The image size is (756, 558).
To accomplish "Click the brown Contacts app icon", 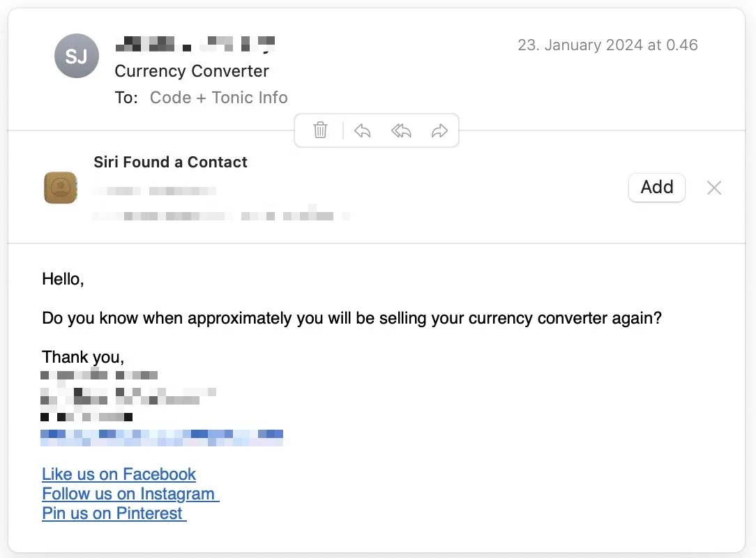I will [61, 188].
